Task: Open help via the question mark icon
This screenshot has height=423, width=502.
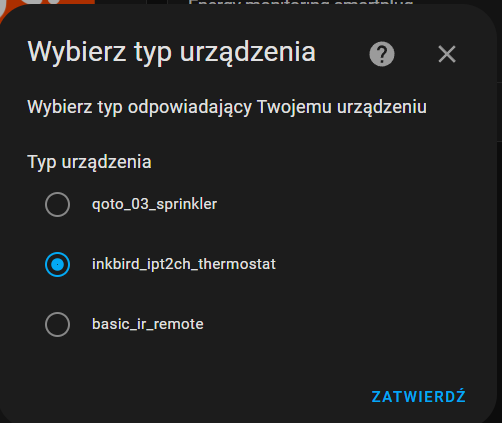Action: point(382,54)
